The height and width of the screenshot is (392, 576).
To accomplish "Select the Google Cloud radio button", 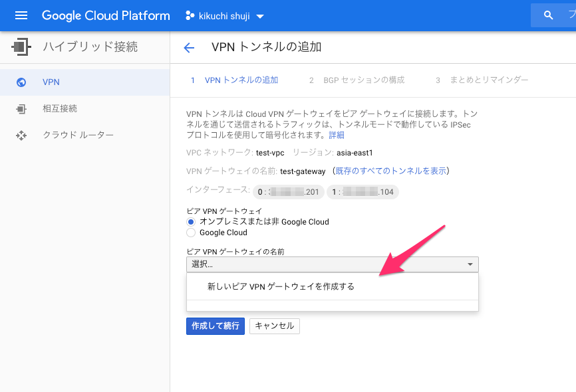I will 191,233.
